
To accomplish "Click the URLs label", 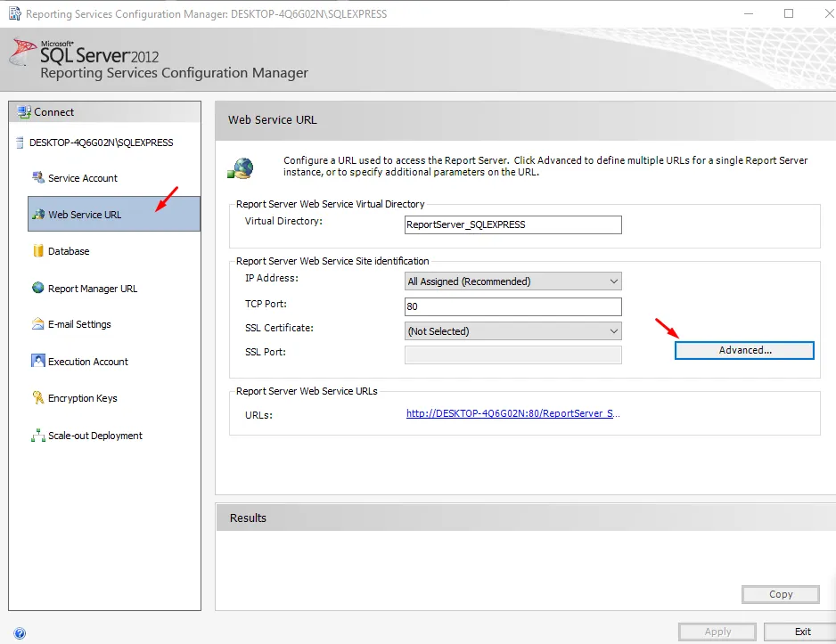I will click(258, 415).
